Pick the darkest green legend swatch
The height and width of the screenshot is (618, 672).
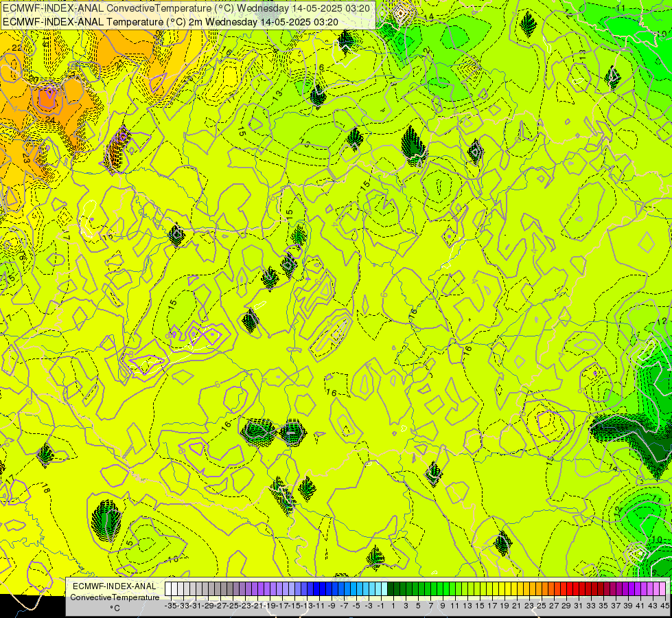coord(391,589)
